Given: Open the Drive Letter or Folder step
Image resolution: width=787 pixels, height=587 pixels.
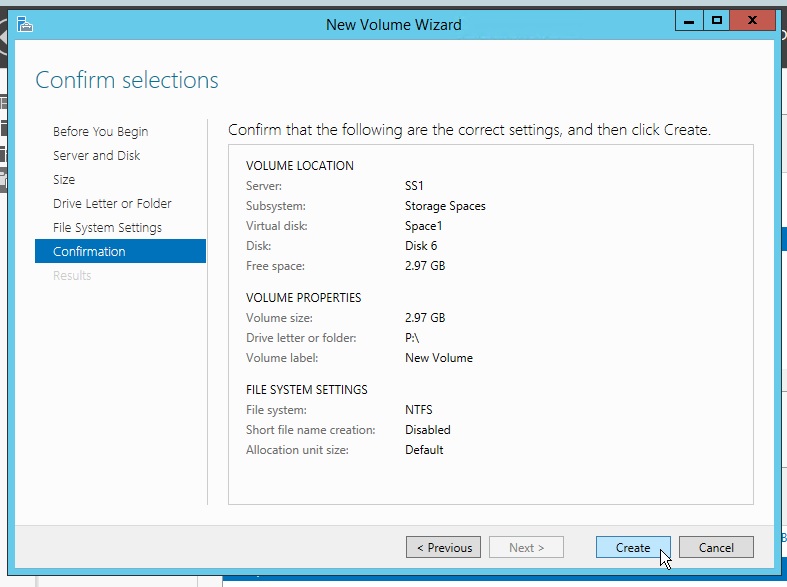Looking at the screenshot, I should pos(112,204).
